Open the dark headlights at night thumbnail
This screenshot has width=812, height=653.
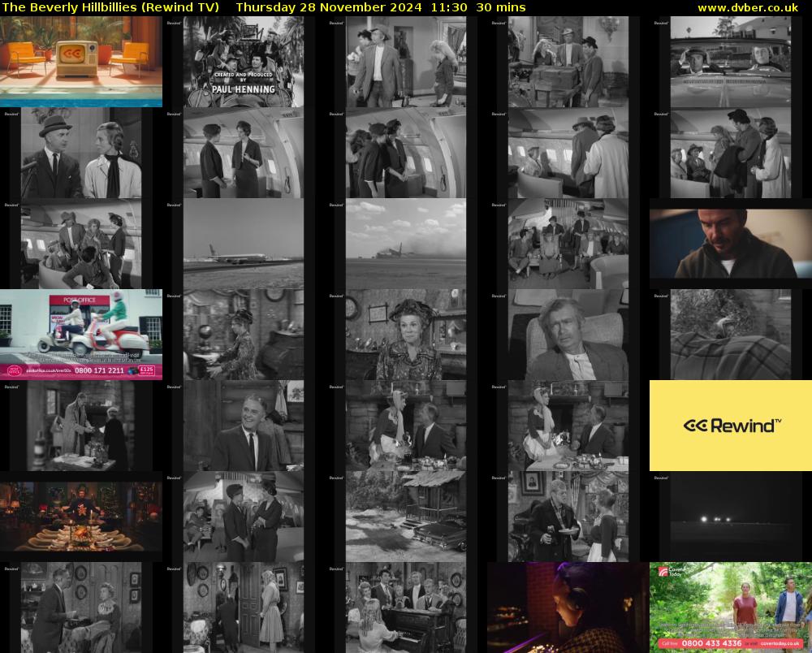pos(731,517)
